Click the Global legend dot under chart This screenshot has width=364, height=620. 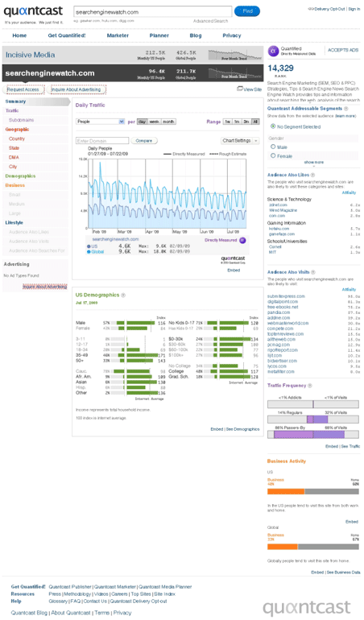click(x=89, y=251)
